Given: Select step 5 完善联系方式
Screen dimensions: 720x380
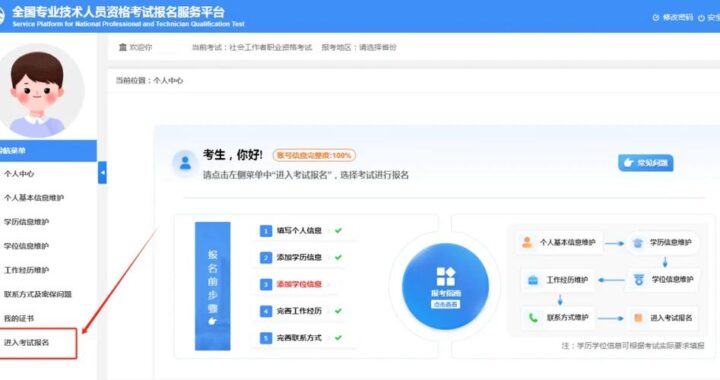Looking at the screenshot, I should tap(299, 338).
